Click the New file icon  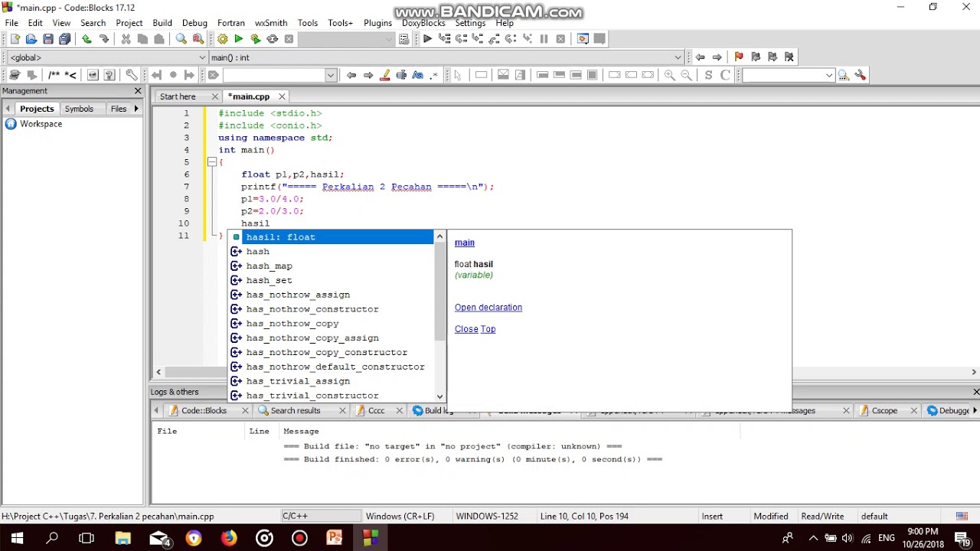[15, 39]
